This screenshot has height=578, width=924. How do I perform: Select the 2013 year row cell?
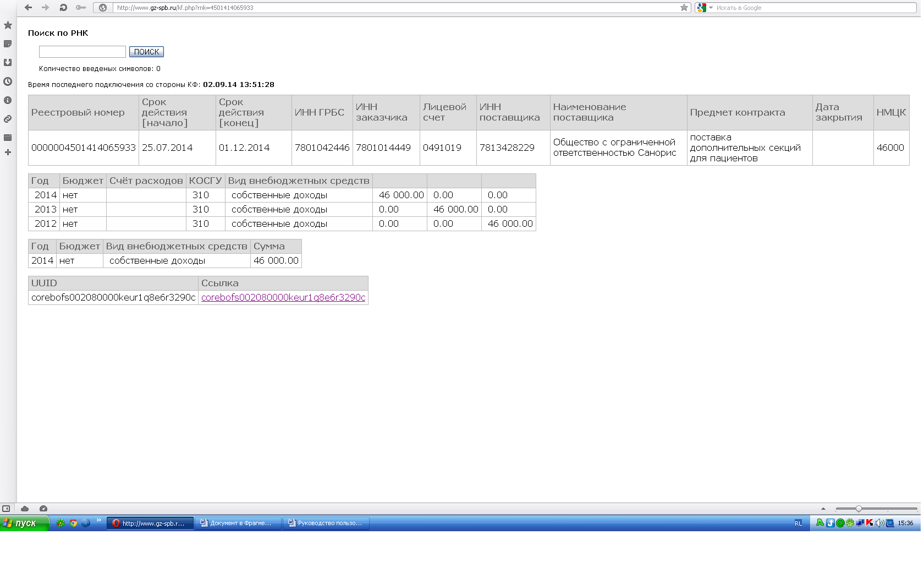[x=44, y=209]
